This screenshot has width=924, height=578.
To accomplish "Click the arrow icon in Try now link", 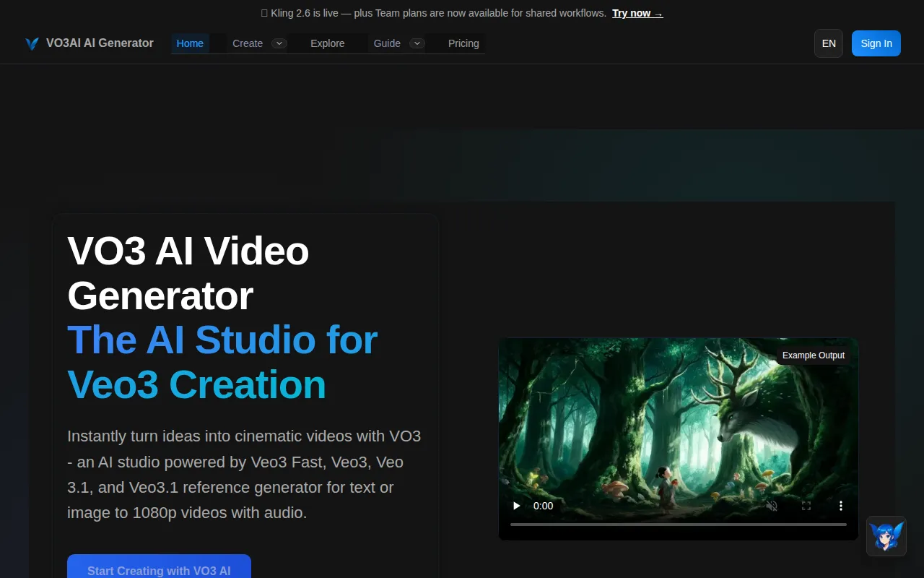I will point(658,13).
